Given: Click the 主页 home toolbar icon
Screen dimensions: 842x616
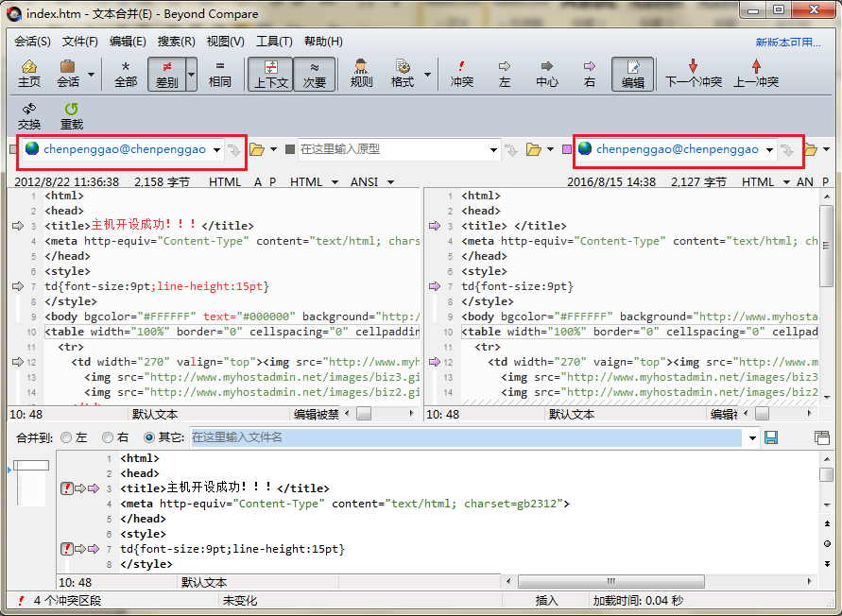Looking at the screenshot, I should pos(29,74).
